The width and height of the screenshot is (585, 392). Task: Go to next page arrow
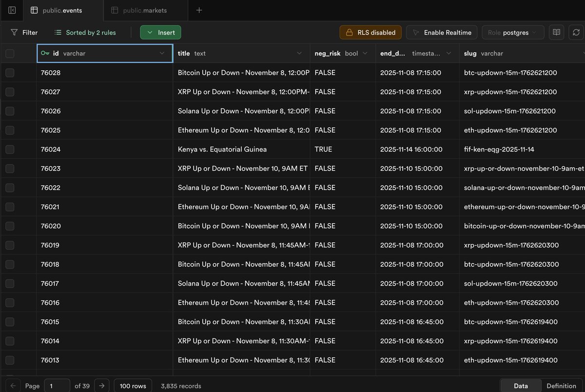[101, 386]
